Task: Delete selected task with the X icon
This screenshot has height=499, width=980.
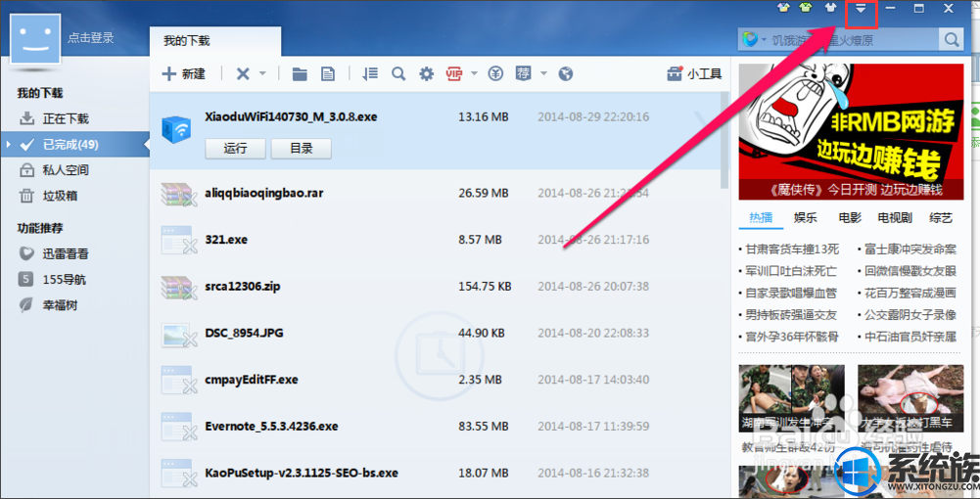Action: pyautogui.click(x=243, y=73)
